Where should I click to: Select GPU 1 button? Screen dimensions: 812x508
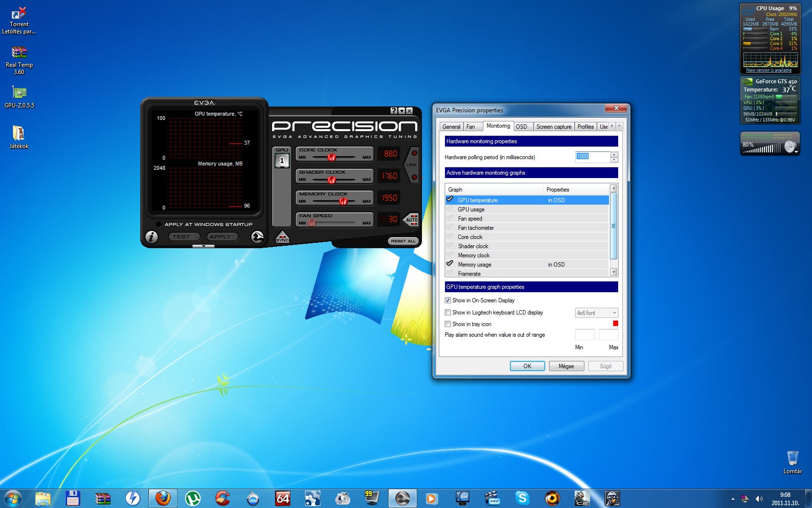[282, 161]
